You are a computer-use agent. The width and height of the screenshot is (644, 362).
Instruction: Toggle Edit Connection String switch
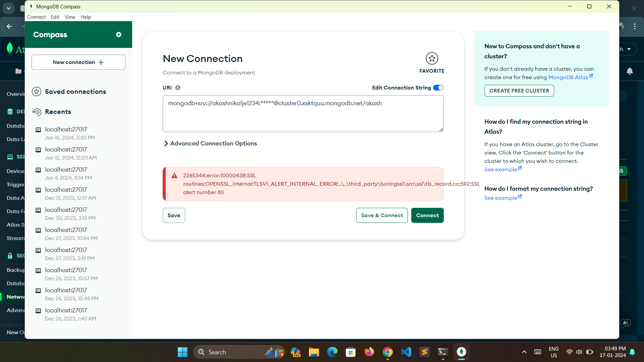tap(438, 87)
